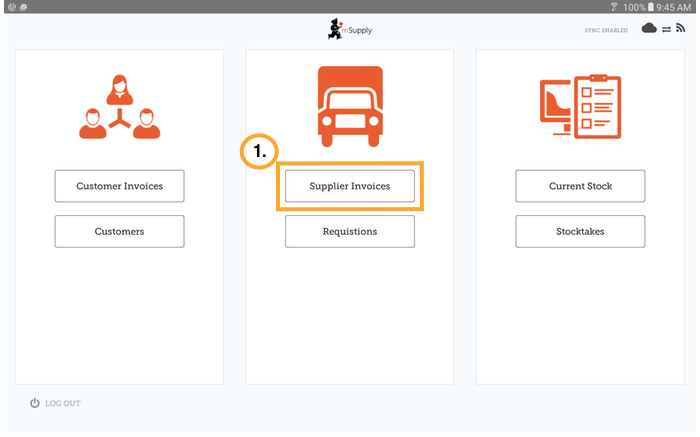Screen dimensions: 700x437
Task: Open the Customers list
Action: tap(119, 231)
